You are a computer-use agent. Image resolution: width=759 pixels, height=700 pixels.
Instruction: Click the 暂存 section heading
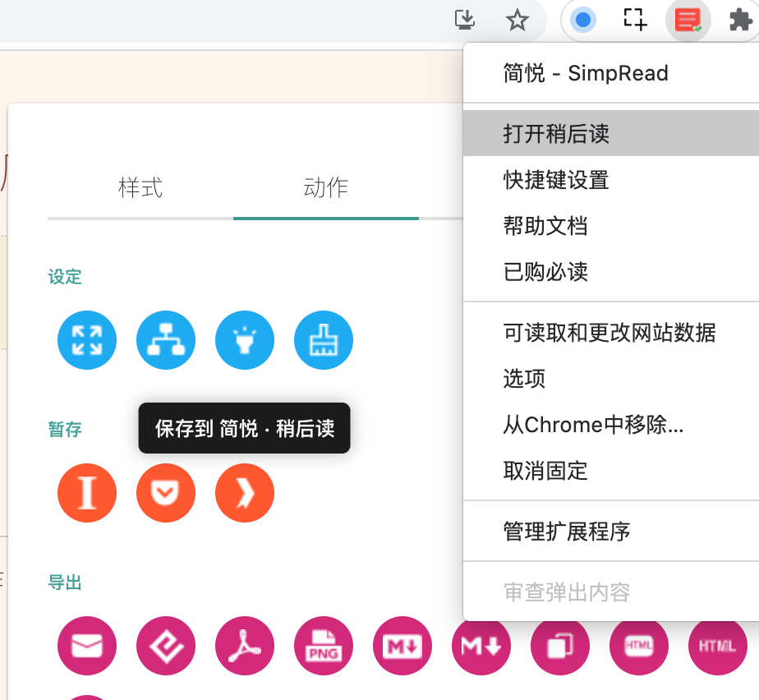click(65, 430)
